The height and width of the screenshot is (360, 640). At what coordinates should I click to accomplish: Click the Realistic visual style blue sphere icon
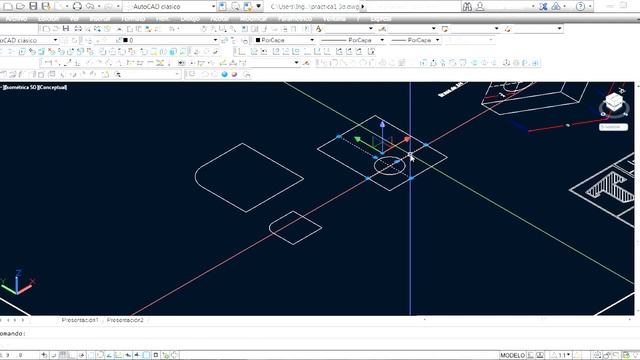pyautogui.click(x=224, y=74)
